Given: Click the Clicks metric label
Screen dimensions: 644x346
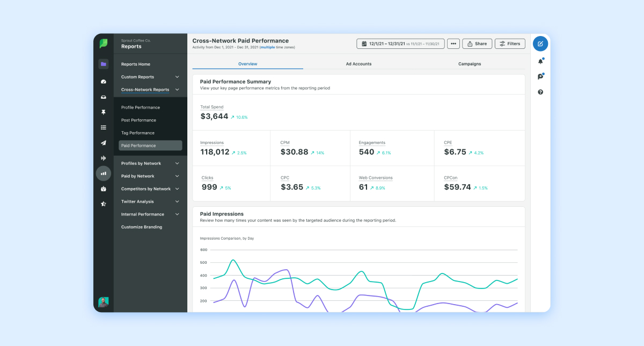Looking at the screenshot, I should coord(207,177).
